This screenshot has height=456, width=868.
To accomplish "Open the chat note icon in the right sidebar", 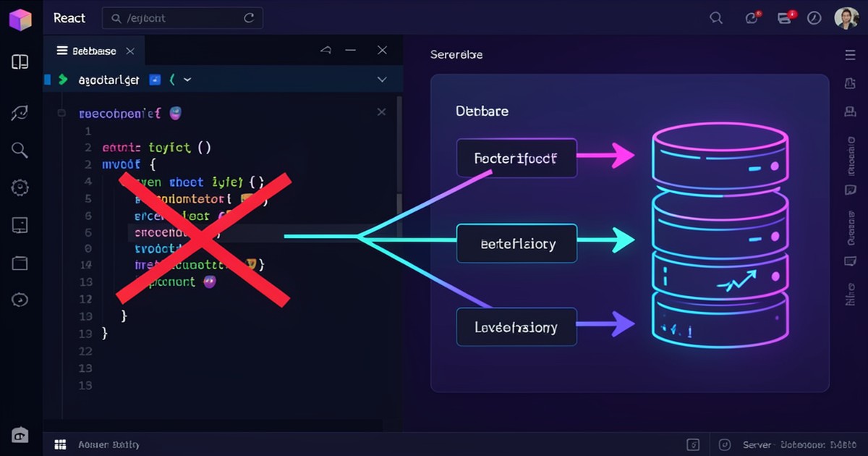I will click(x=850, y=190).
